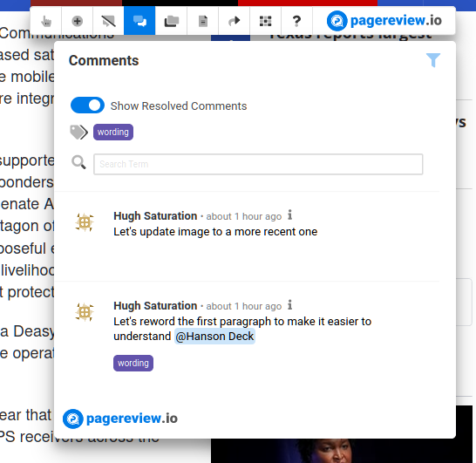476x463 pixels.
Task: Click avatar on reword paragraph comment
Action: pyautogui.click(x=85, y=312)
